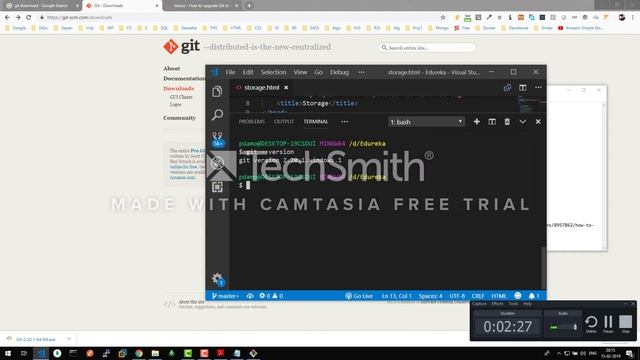Switch to the PROBLEMS panel tab
The width and height of the screenshot is (640, 360).
[251, 122]
